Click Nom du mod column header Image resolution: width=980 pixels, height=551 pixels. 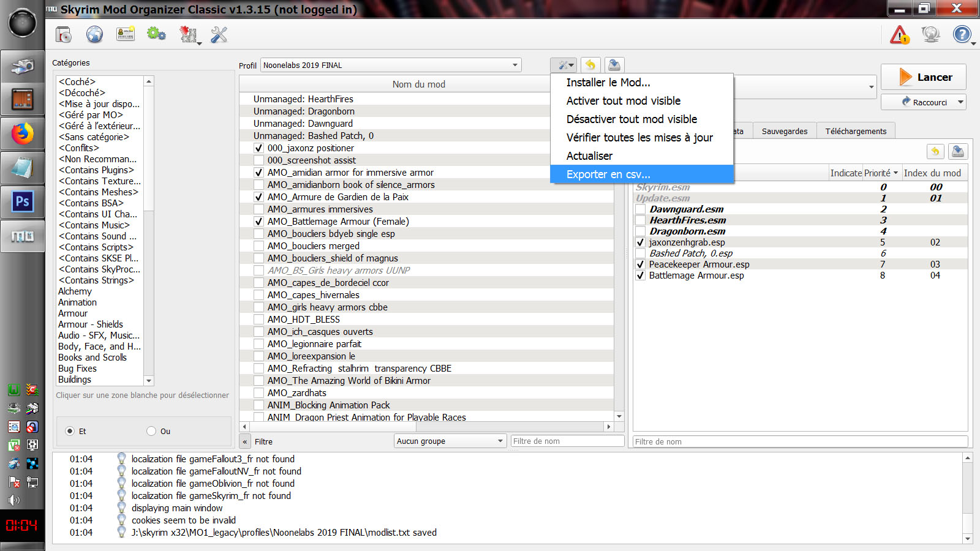(419, 84)
